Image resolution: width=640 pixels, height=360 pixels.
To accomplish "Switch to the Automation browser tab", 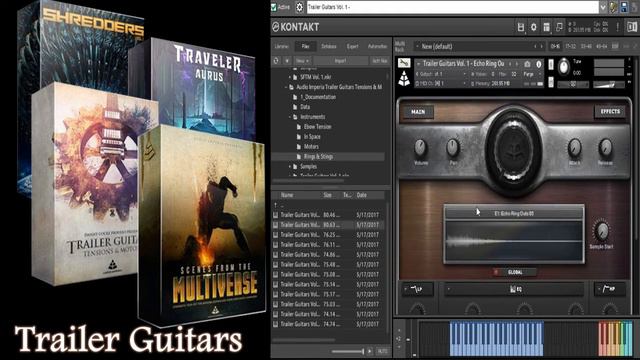I will (378, 47).
